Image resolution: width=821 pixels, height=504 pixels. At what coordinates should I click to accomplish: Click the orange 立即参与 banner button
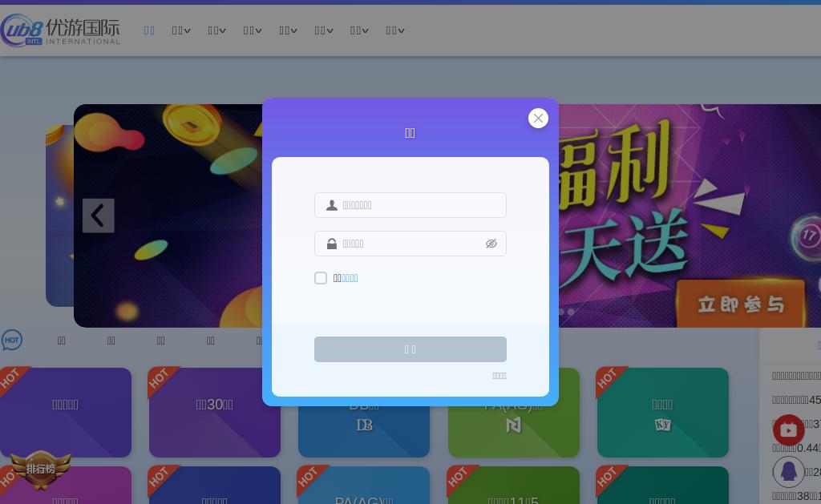(x=740, y=304)
